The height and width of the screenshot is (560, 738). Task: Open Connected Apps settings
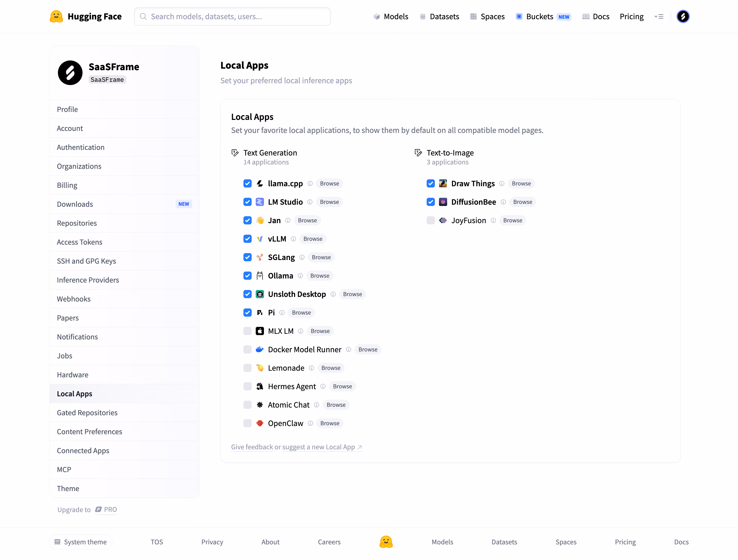[x=125, y=451]
